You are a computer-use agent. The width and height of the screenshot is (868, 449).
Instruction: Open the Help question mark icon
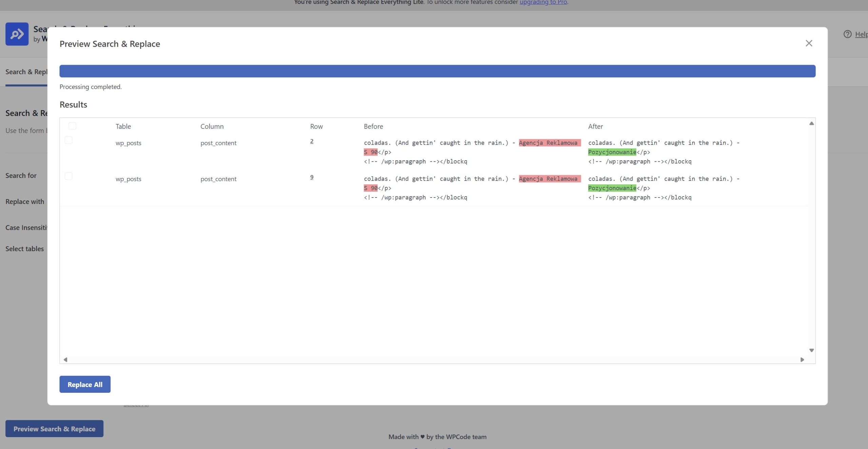[847, 34]
